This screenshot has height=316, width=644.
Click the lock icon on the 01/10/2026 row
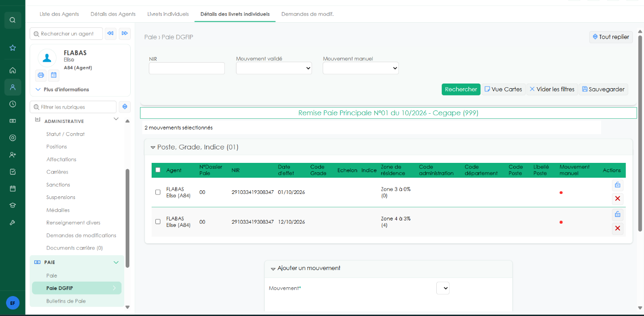click(x=618, y=185)
